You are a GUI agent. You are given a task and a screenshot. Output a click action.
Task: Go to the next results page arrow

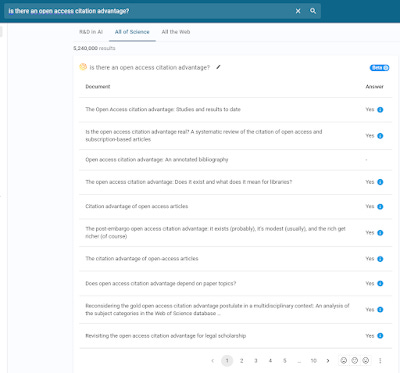(328, 361)
